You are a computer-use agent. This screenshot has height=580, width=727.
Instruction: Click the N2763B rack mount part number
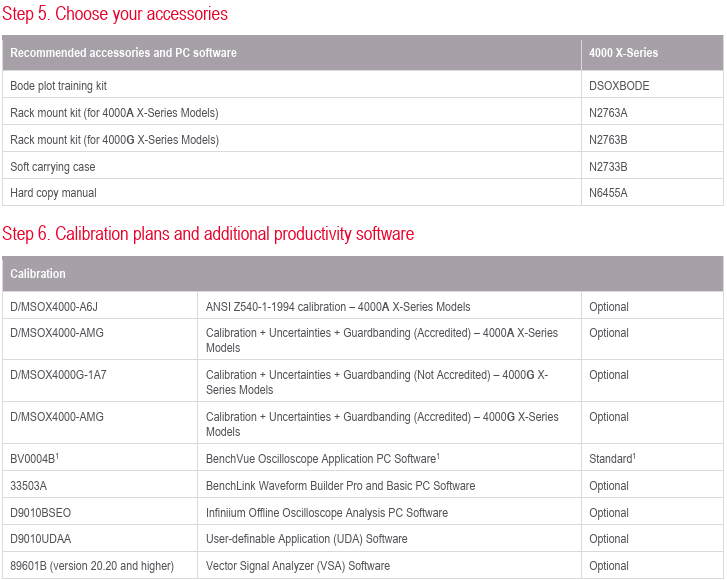[x=608, y=140]
